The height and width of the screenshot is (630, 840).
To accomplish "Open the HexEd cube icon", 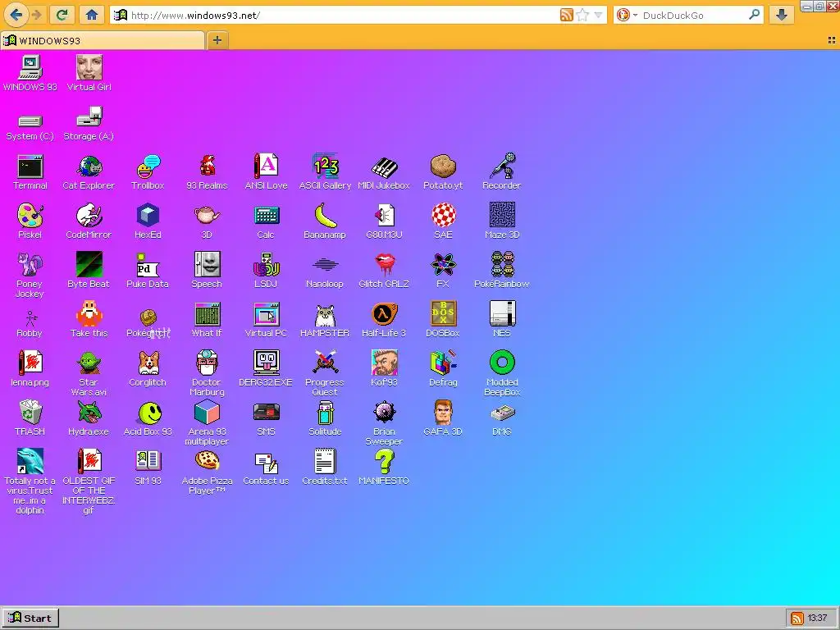I will click(148, 221).
